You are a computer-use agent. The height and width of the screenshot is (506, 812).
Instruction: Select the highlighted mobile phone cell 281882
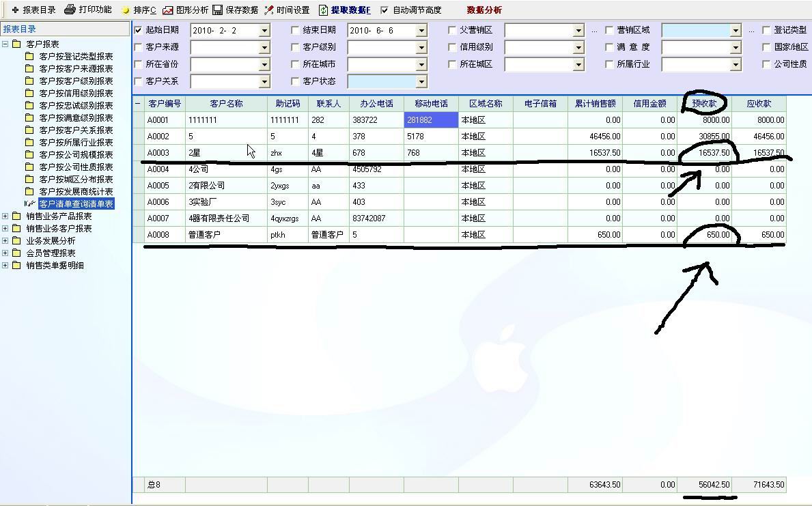[430, 120]
